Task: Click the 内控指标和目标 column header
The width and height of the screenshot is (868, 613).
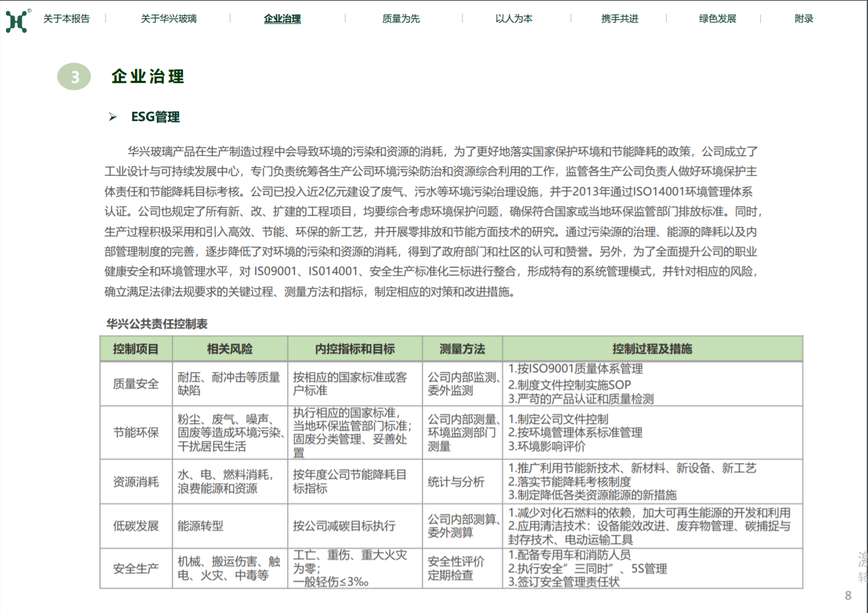Action: coord(355,349)
